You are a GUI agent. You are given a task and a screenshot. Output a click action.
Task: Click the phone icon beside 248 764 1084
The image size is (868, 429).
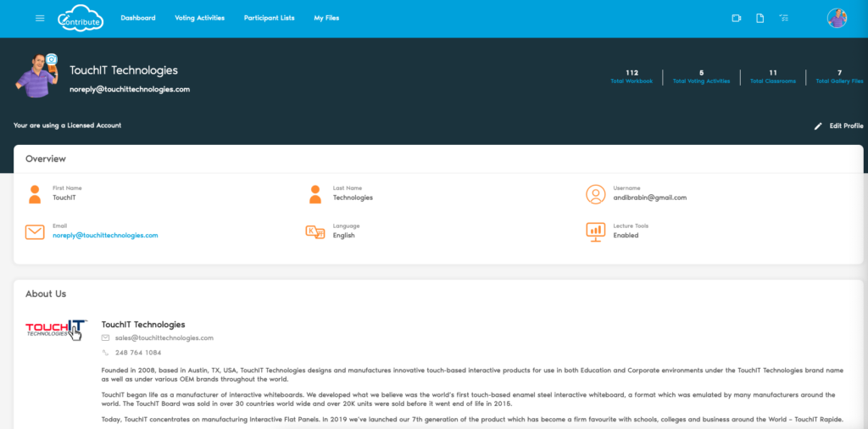click(105, 353)
